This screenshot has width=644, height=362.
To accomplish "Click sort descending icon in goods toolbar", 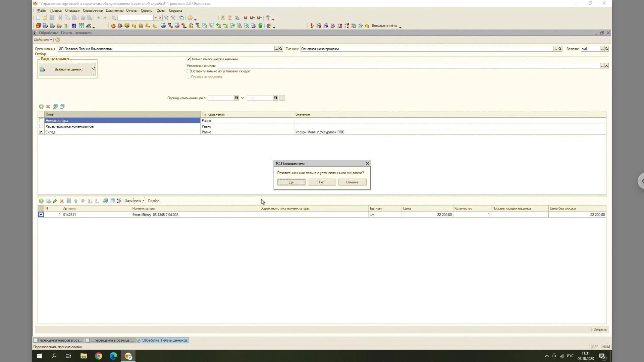I will [x=97, y=201].
